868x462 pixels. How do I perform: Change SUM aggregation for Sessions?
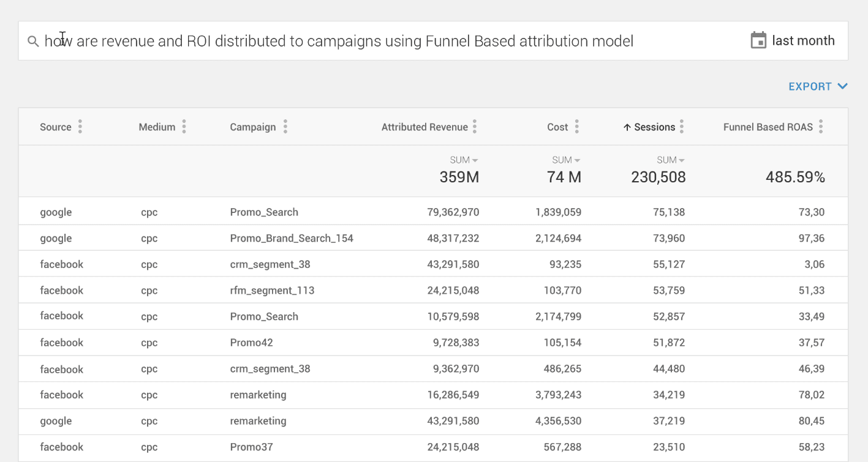670,160
